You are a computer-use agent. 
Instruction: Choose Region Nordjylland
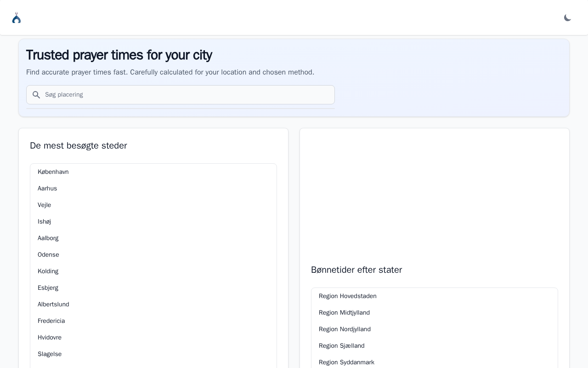(345, 329)
